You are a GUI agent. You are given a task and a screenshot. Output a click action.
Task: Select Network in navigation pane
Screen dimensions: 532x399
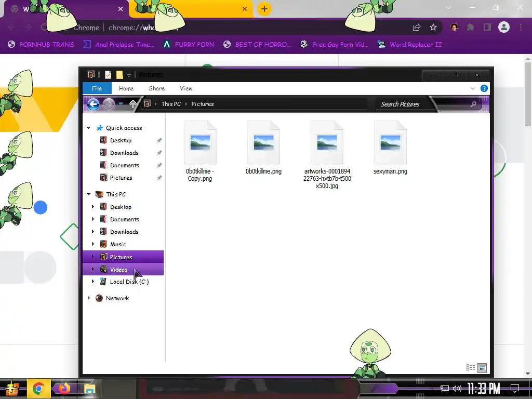click(117, 298)
